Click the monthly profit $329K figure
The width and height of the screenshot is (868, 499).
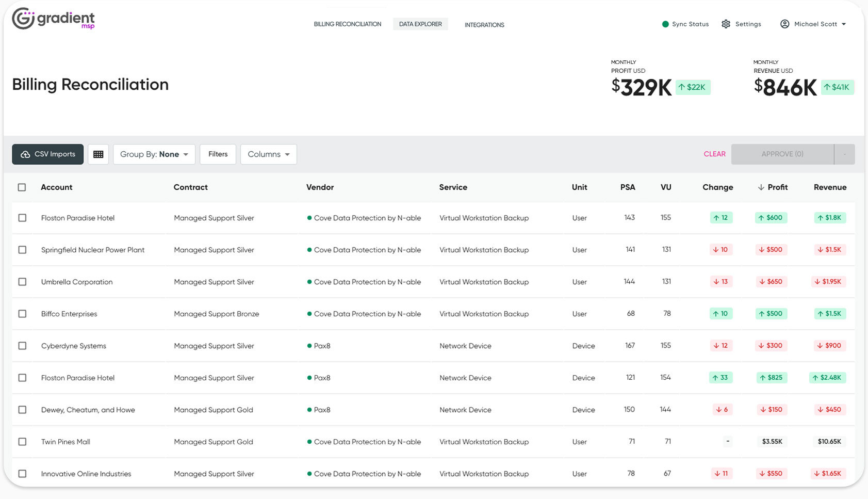tap(641, 88)
